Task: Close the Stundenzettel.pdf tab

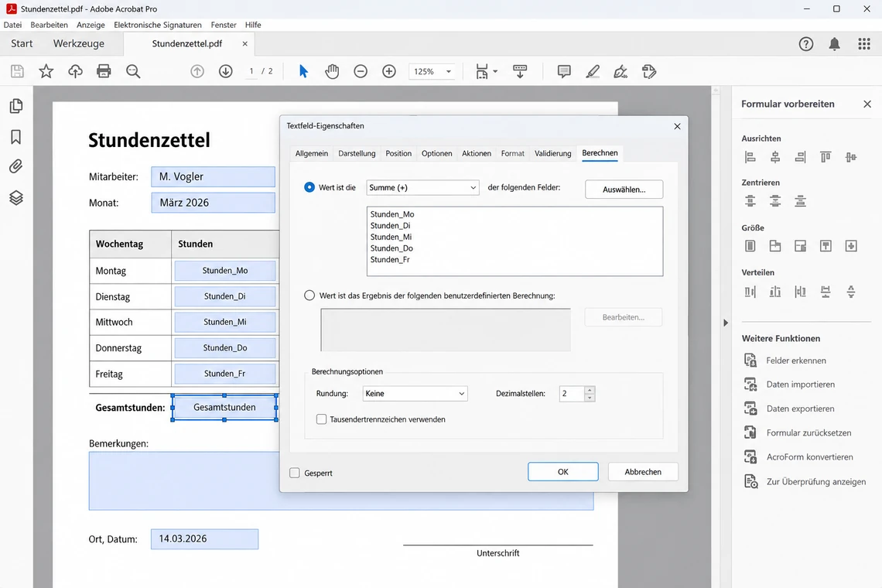Action: coord(244,43)
